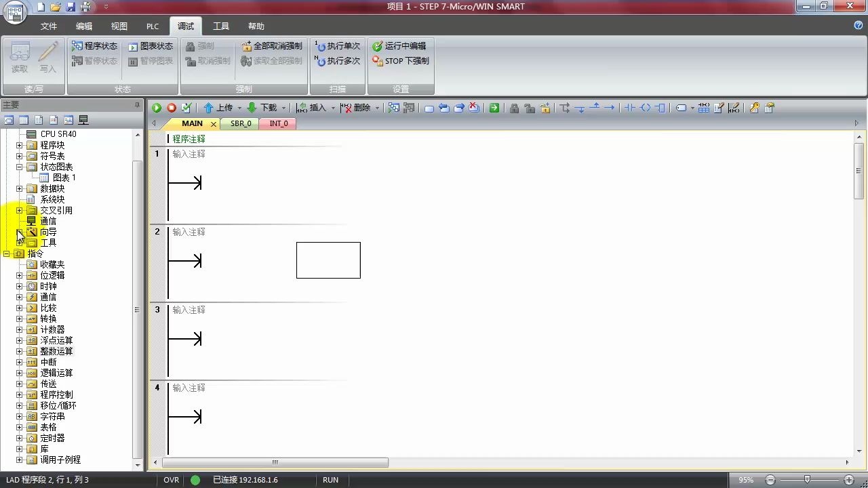
Task: Click the Upload (上传) toolbar button
Action: pos(218,108)
